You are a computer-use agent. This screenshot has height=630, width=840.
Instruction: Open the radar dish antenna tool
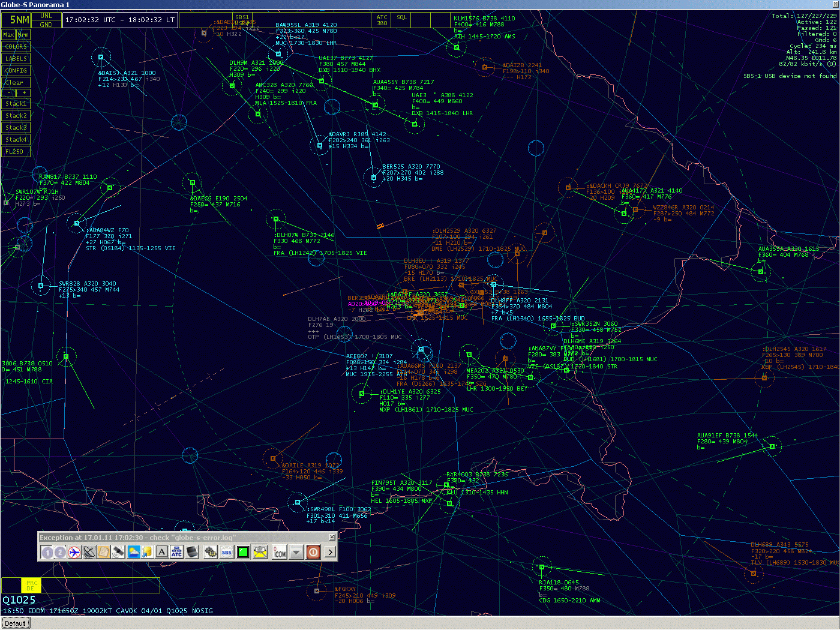[89, 552]
